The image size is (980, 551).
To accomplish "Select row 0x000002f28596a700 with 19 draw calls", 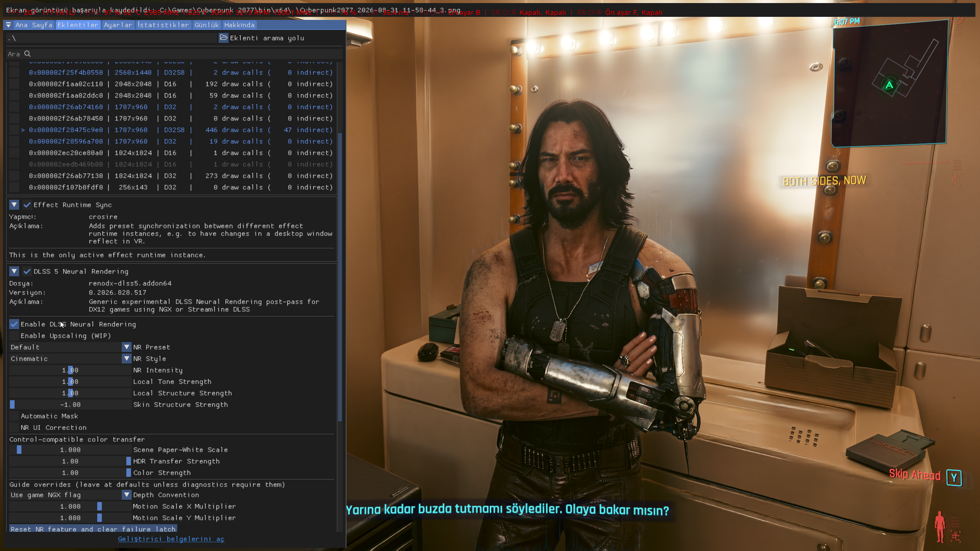I will point(181,142).
